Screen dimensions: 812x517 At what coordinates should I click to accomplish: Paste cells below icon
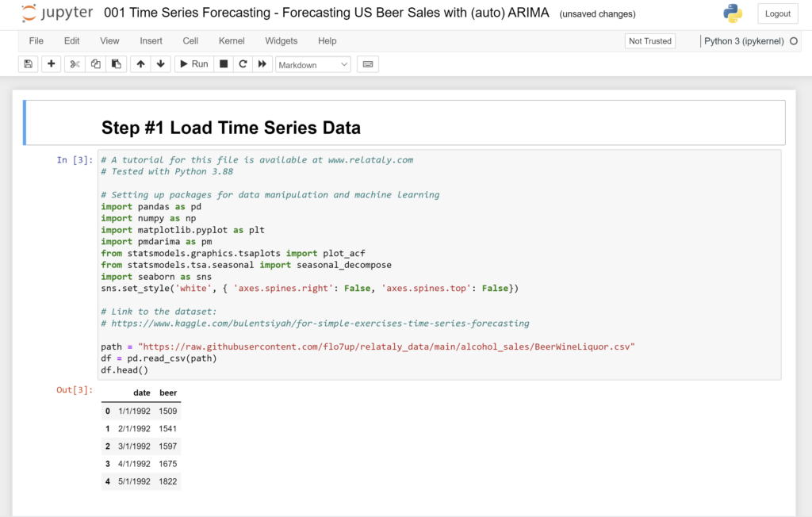tap(116, 64)
